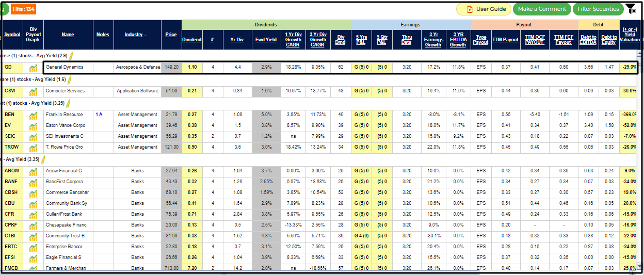
Task: Click the Filter Securities button
Action: click(x=598, y=9)
